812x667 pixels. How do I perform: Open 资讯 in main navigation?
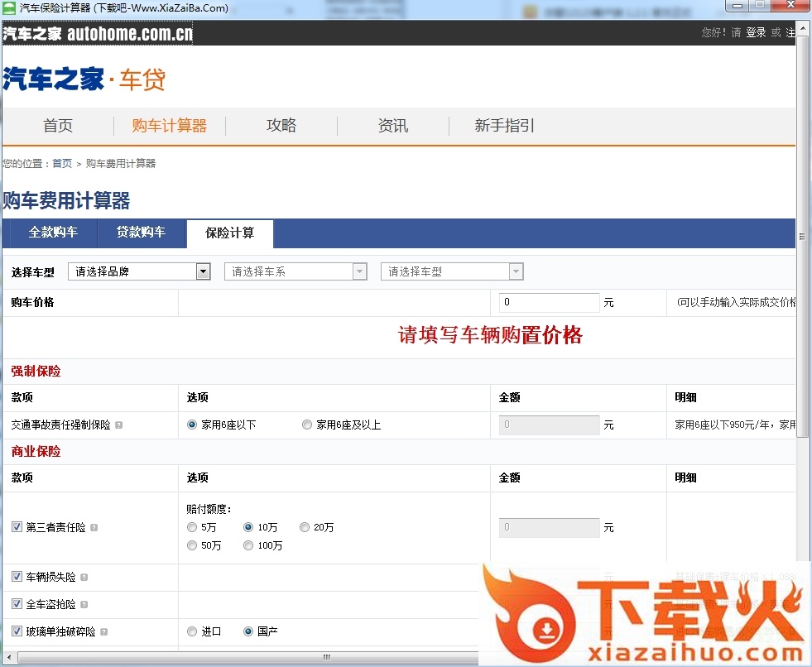(x=393, y=125)
